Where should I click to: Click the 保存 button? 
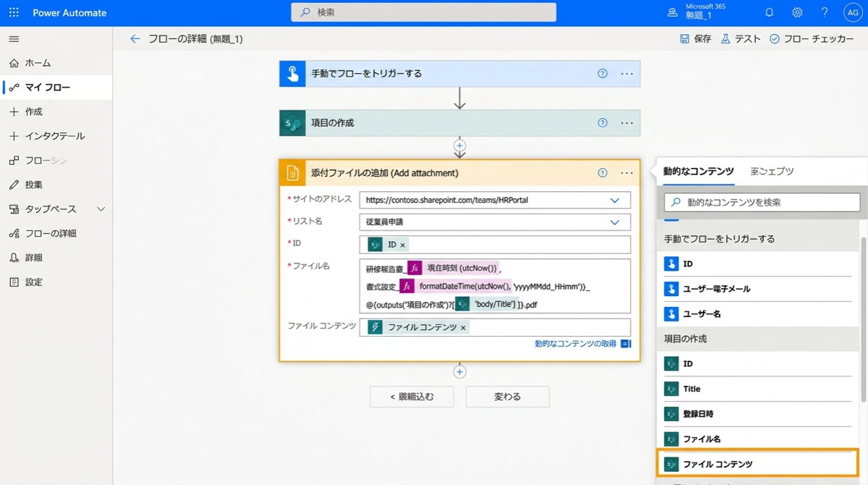695,39
